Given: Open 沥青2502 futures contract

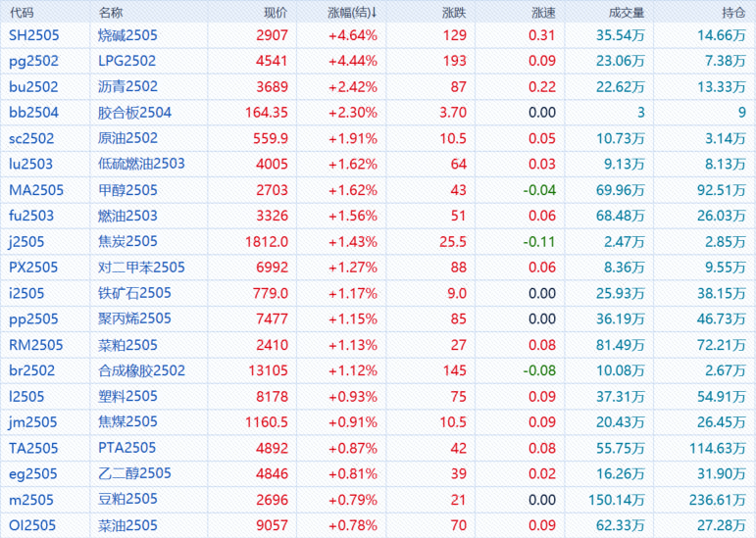Looking at the screenshot, I should (x=127, y=86).
